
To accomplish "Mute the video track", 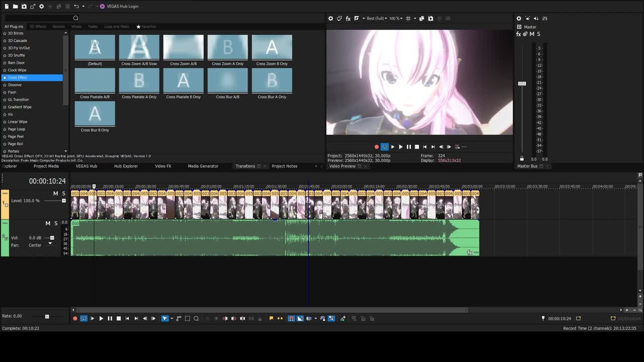I will click(55, 194).
